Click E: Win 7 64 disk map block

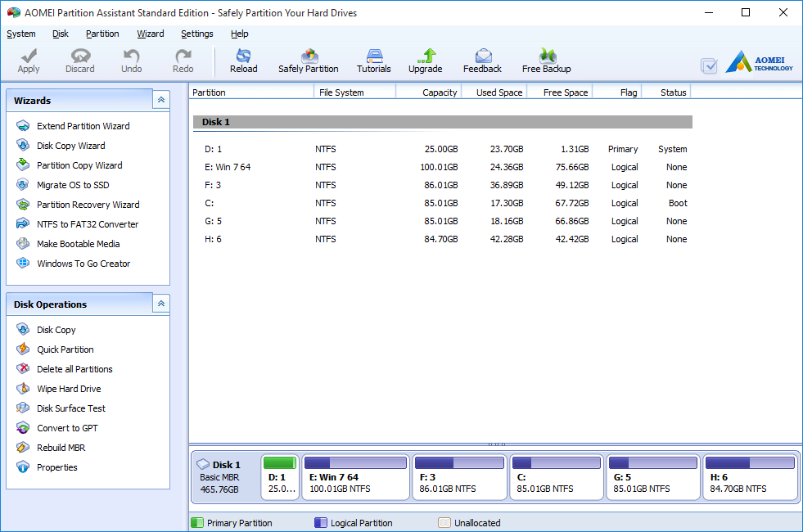pyautogui.click(x=356, y=476)
